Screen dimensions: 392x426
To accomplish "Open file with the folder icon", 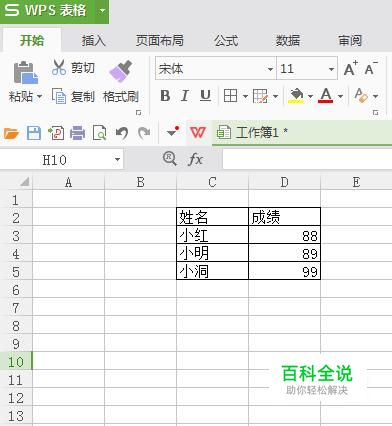I will click(11, 133).
